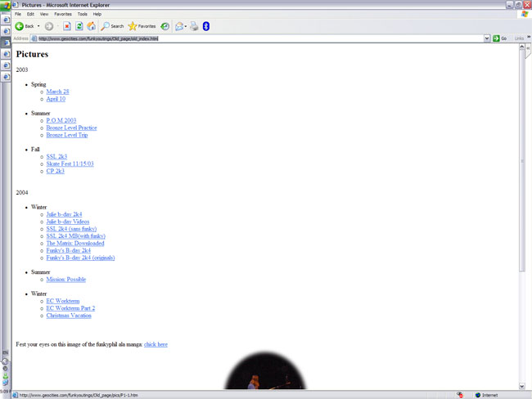Click the vertical scrollbar down arrow

click(523, 387)
